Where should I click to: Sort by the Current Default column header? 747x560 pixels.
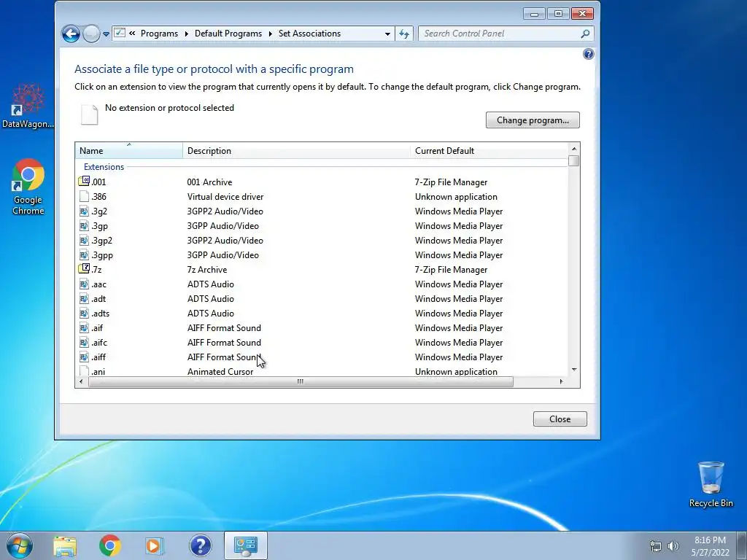click(x=489, y=150)
